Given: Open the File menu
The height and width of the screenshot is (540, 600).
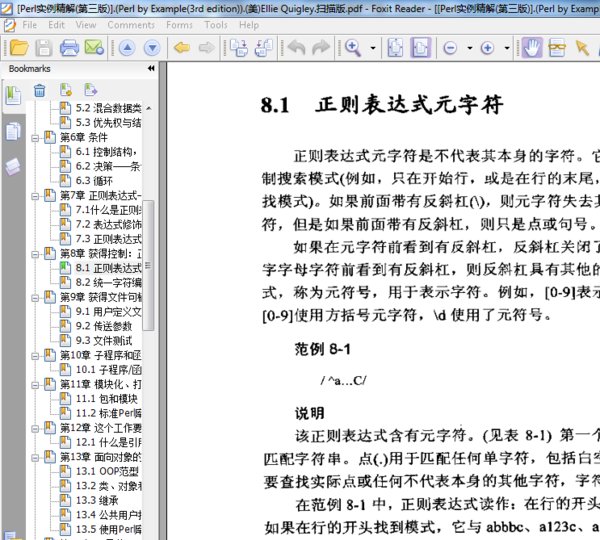Looking at the screenshot, I should click(x=29, y=25).
